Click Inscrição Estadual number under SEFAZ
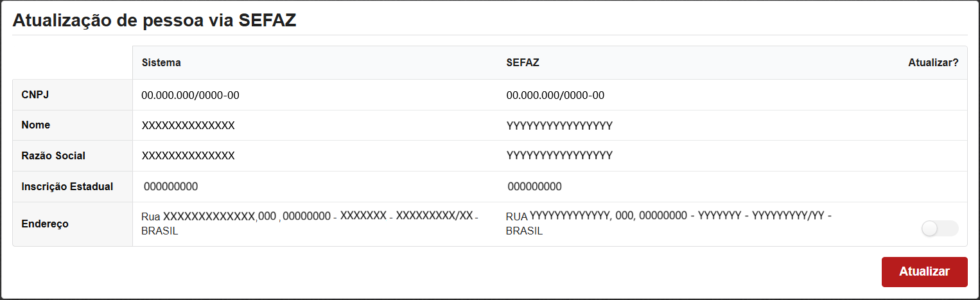The image size is (980, 300). coord(534,187)
